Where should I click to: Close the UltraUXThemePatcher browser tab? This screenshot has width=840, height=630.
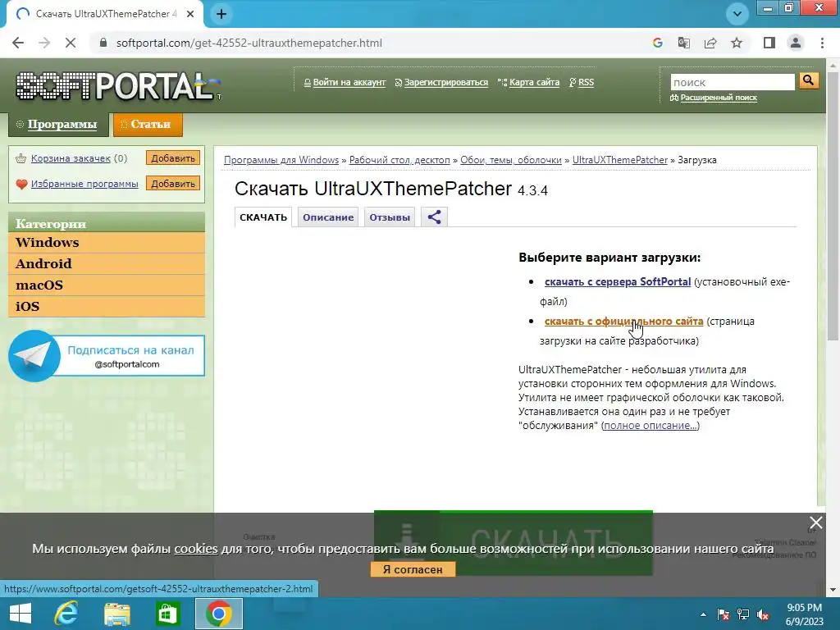pos(190,14)
